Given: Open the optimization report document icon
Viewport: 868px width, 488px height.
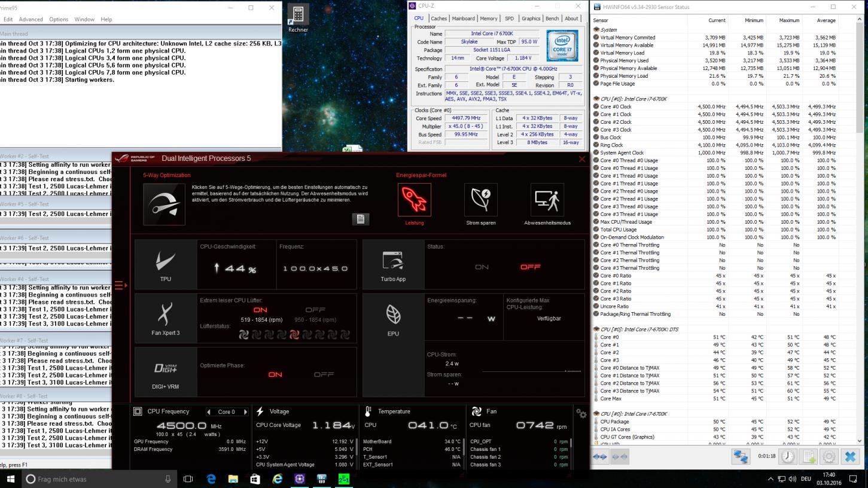Looking at the screenshot, I should click(x=360, y=219).
